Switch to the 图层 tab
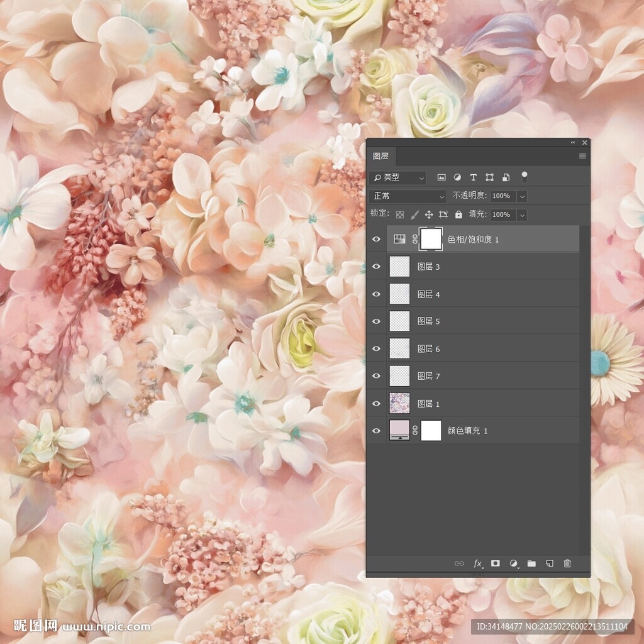This screenshot has height=644, width=644. pyautogui.click(x=380, y=156)
